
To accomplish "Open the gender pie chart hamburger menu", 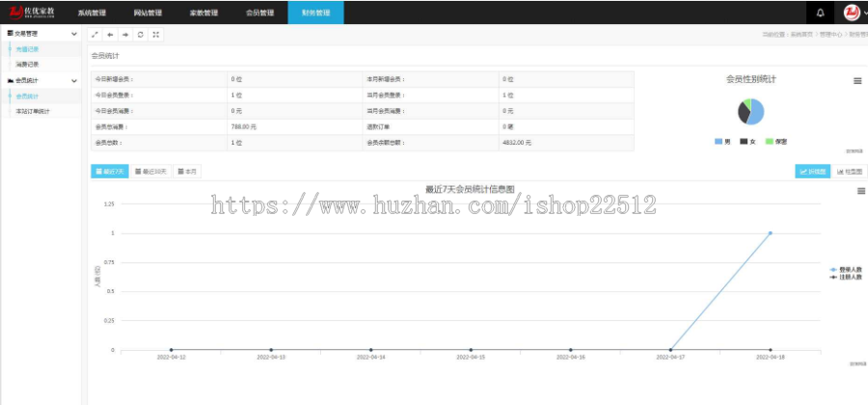I will tap(857, 81).
